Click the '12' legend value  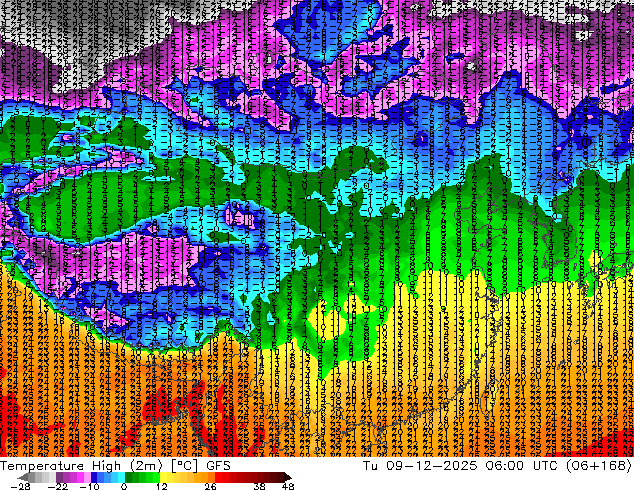[x=162, y=486]
